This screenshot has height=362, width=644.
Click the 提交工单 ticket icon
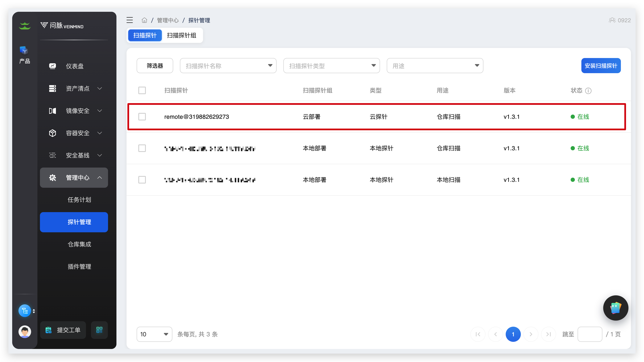coord(49,330)
